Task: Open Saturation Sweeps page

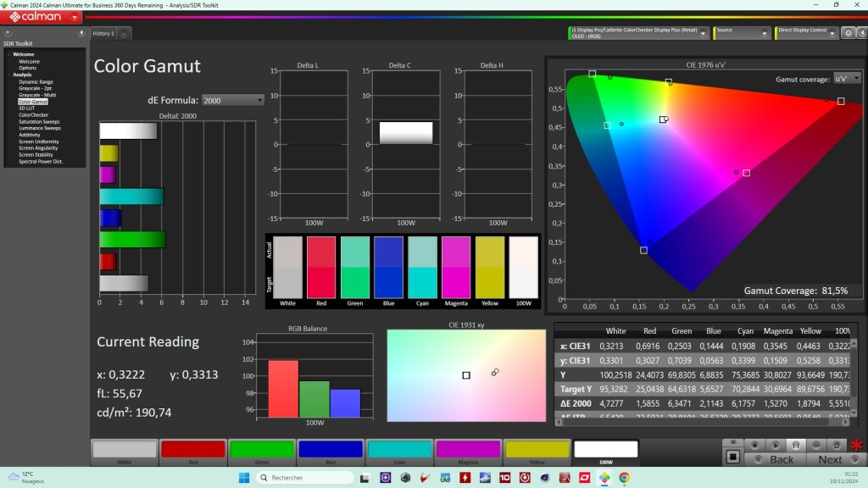Action: pos(39,122)
